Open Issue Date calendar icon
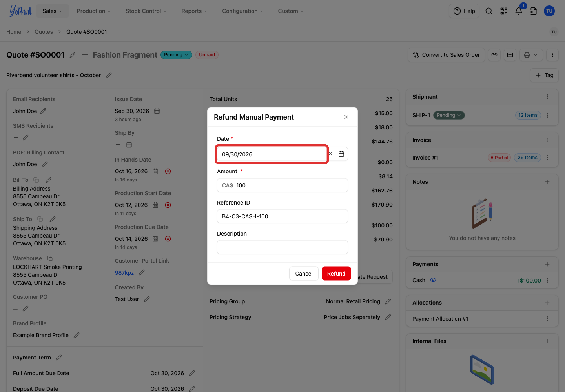This screenshot has height=392, width=565. (x=157, y=111)
